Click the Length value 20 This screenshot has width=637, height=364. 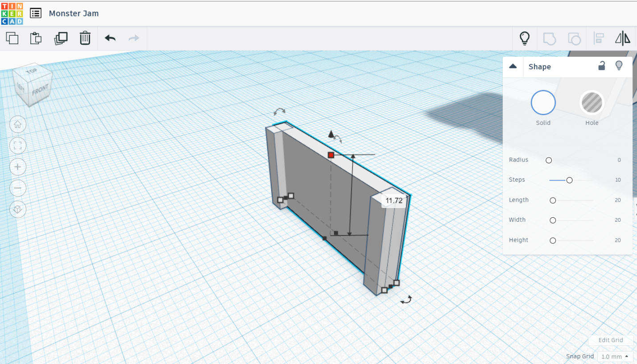coord(618,200)
